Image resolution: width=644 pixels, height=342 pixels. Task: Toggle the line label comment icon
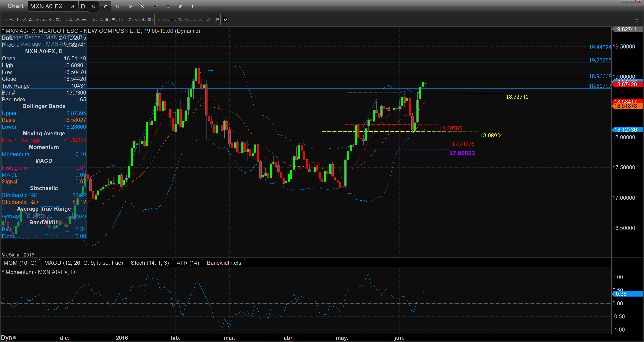tap(217, 20)
